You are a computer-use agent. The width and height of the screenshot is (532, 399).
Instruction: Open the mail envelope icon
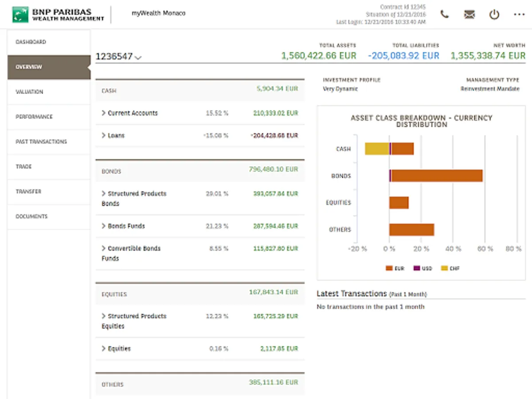469,15
